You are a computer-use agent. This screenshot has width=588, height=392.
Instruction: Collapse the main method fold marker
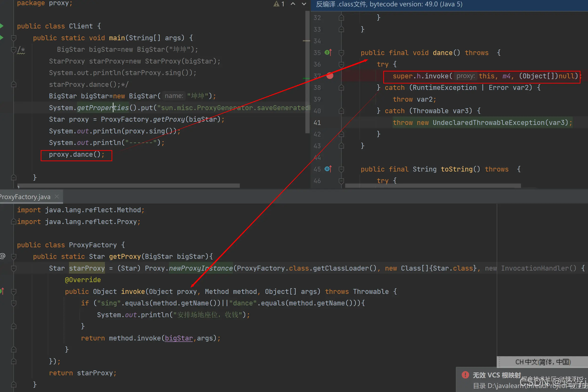14,38
